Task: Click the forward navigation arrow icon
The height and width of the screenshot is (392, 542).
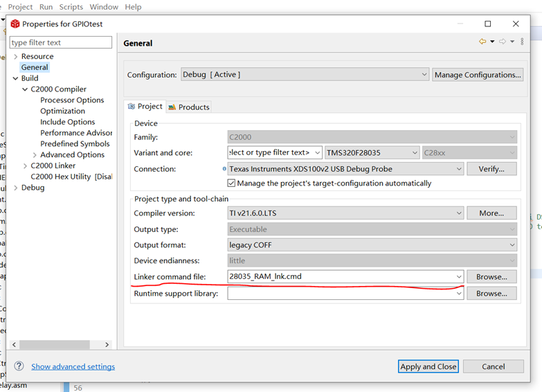Action: coord(503,42)
